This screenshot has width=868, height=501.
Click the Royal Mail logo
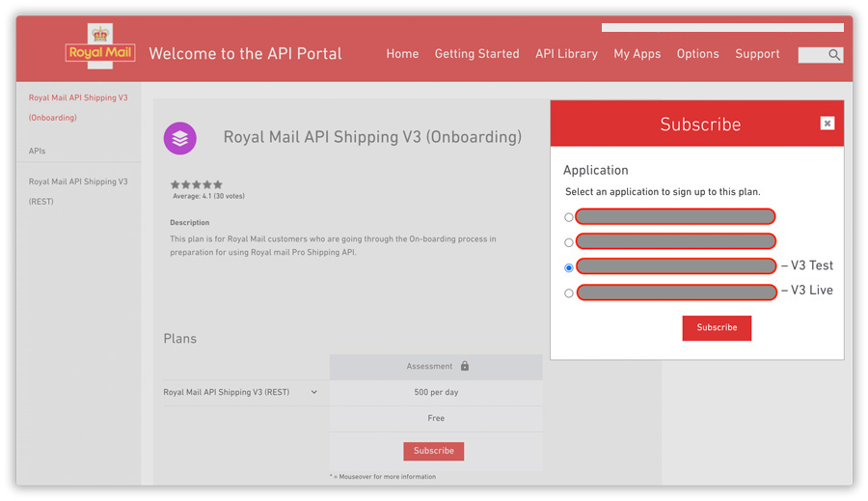pyautogui.click(x=100, y=46)
